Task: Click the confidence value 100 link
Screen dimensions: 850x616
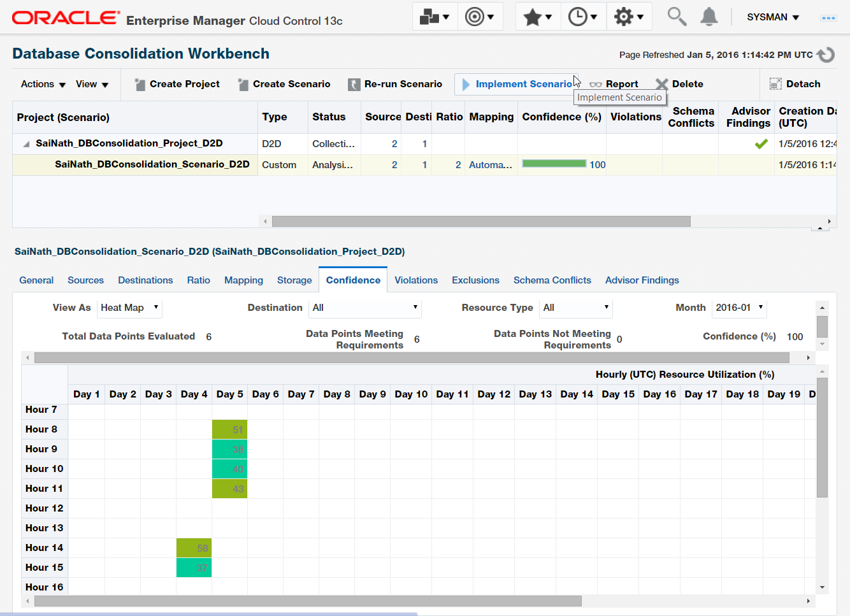Action: [x=598, y=165]
